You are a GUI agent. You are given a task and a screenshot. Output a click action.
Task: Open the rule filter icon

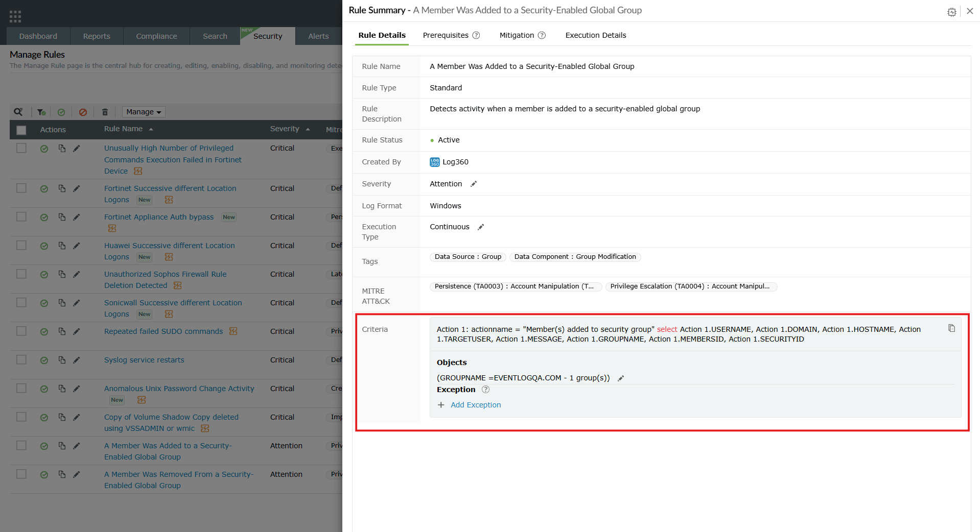41,112
